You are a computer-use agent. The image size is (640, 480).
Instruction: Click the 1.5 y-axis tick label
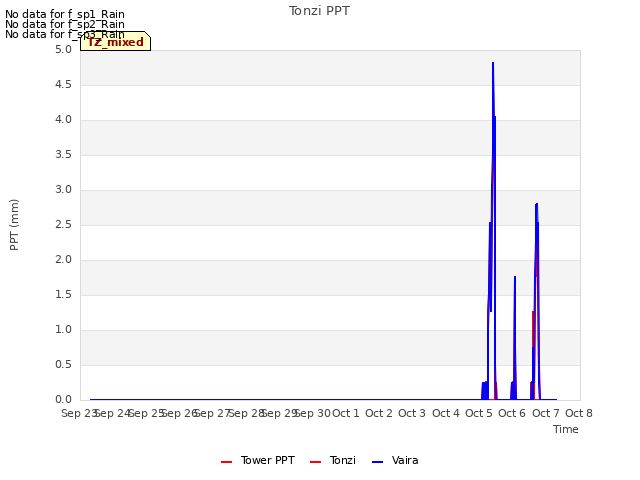[x=63, y=295]
